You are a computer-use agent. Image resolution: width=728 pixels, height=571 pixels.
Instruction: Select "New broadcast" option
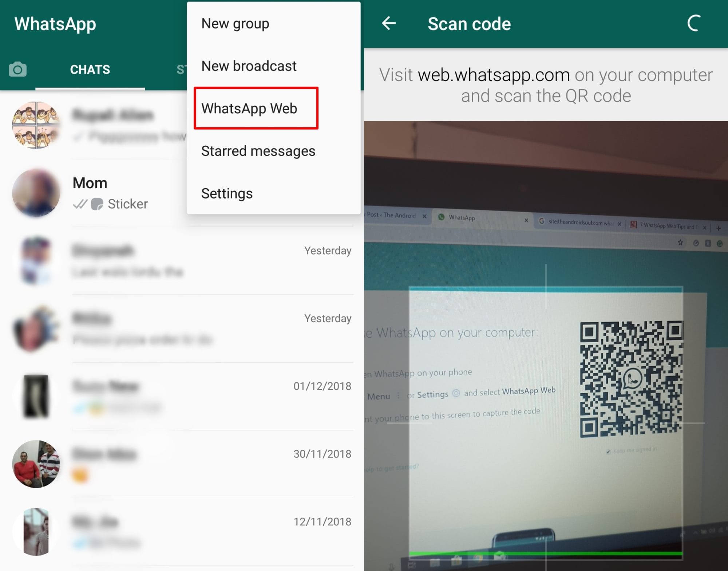(x=249, y=66)
